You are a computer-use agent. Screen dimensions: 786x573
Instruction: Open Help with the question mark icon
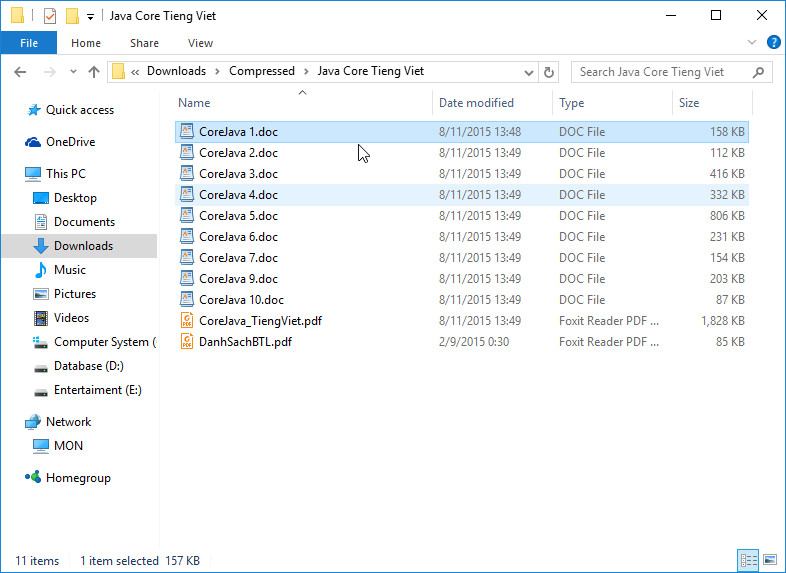(x=773, y=42)
